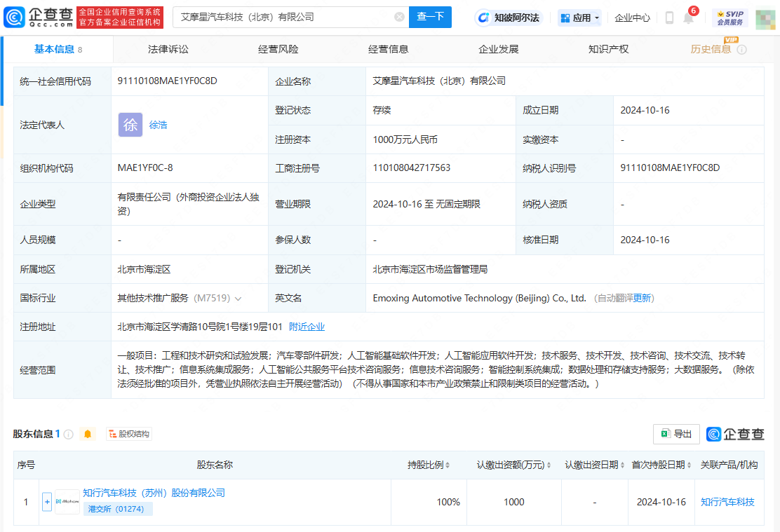The width and height of the screenshot is (780, 532).
Task: Expand the 其他技术推广服务 industry chevron
Action: 238,299
